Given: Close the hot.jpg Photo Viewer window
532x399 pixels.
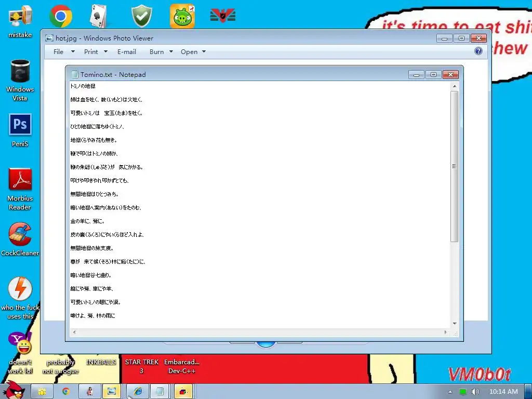Looking at the screenshot, I should (x=478, y=38).
